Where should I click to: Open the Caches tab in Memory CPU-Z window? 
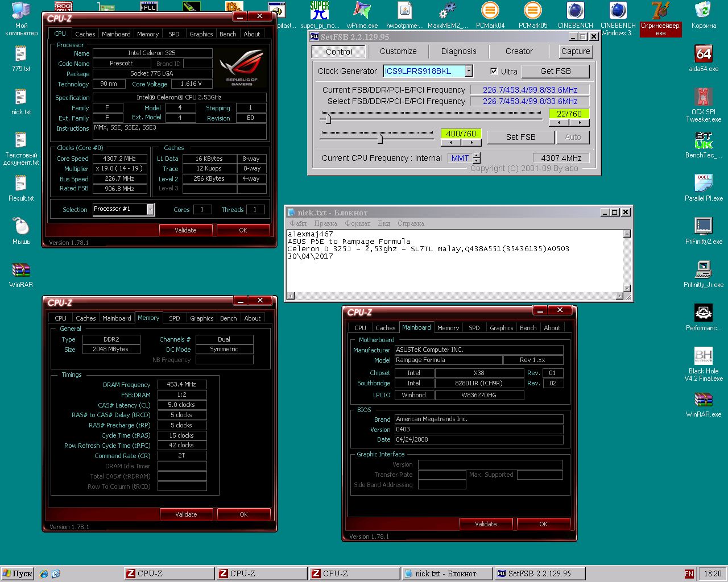(x=86, y=318)
